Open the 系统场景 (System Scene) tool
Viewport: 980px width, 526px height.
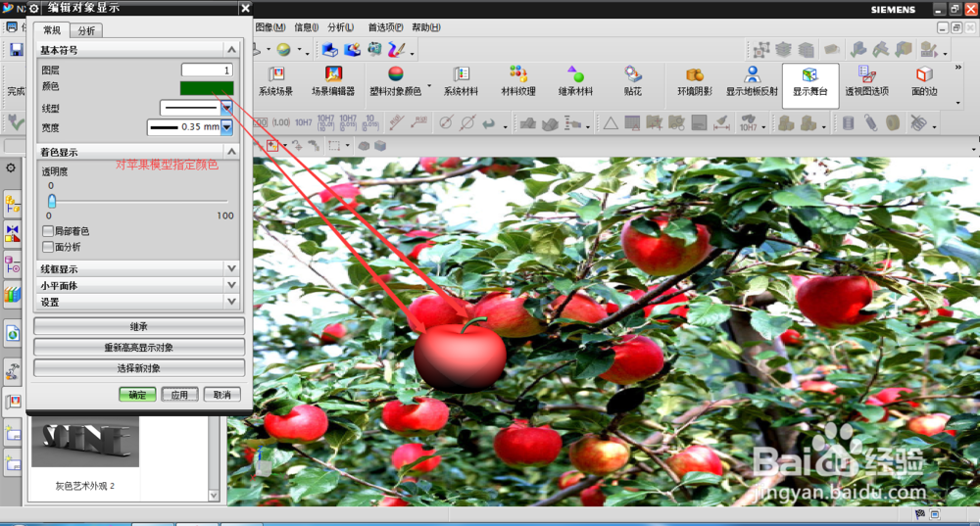click(x=275, y=82)
